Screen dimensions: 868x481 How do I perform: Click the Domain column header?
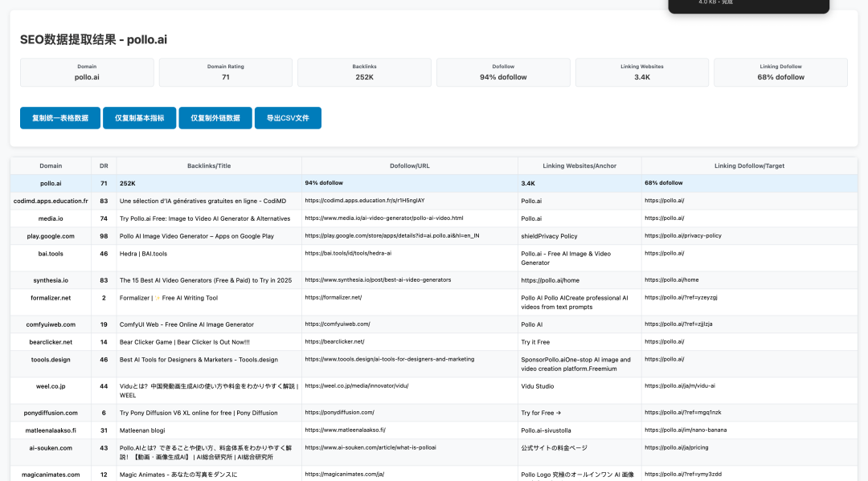click(51, 166)
